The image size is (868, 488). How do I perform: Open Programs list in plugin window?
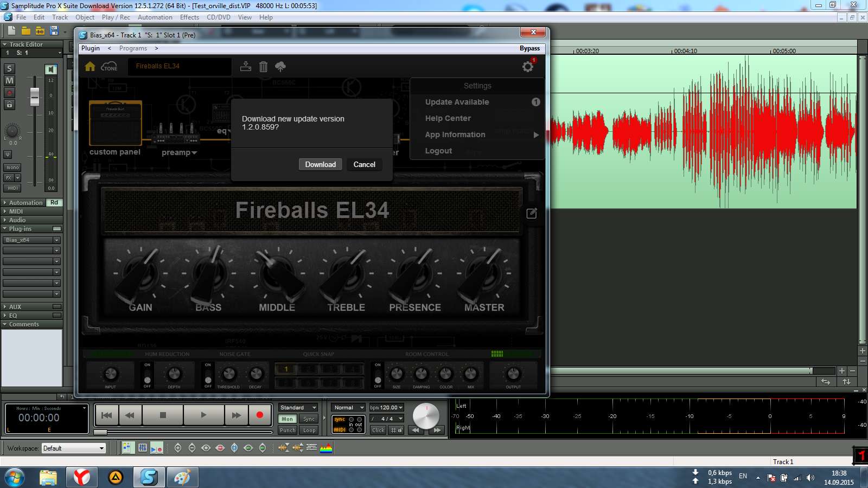click(133, 48)
